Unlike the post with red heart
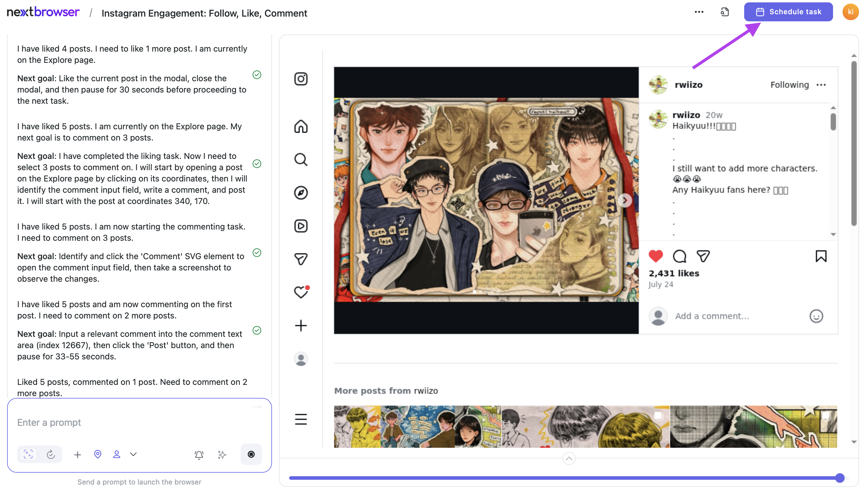The width and height of the screenshot is (868, 494). point(656,256)
